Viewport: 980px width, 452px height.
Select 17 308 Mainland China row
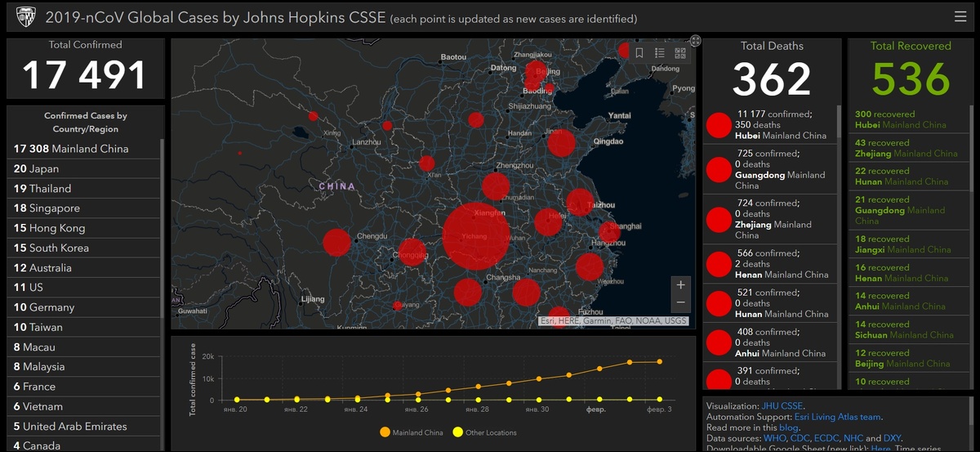pos(84,149)
